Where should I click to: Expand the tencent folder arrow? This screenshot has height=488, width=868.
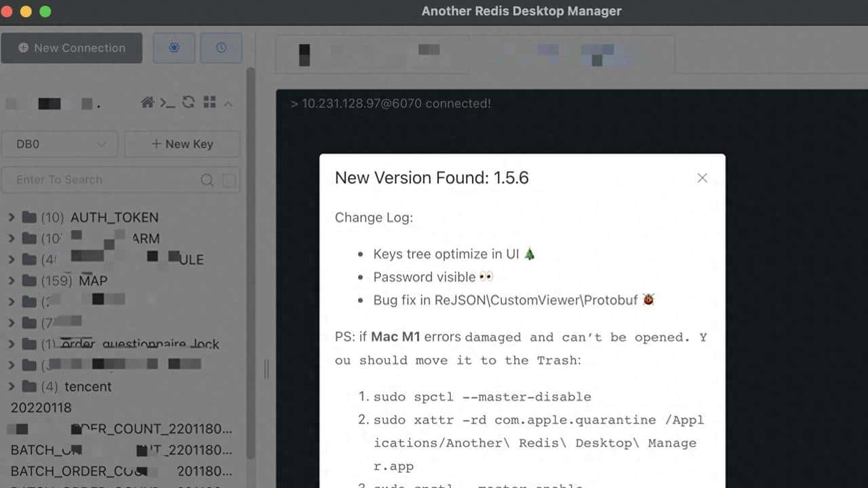(11, 386)
